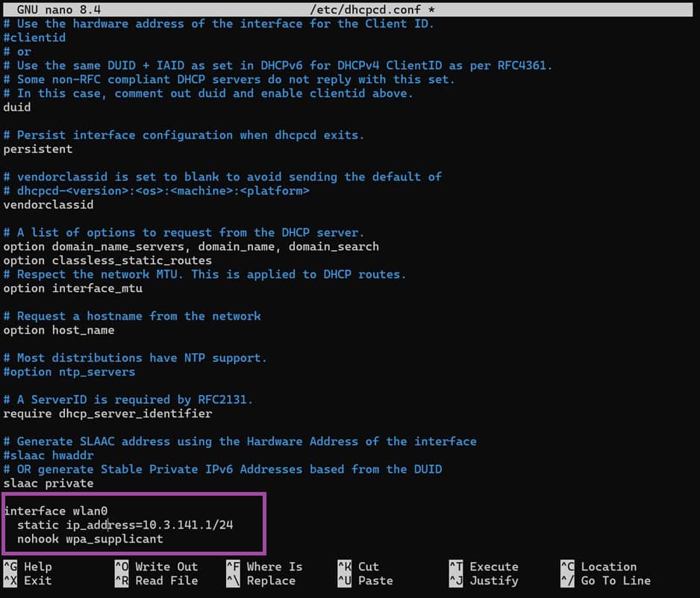
Task: Click the 'nohook wpa_supplicant' line
Action: point(90,539)
